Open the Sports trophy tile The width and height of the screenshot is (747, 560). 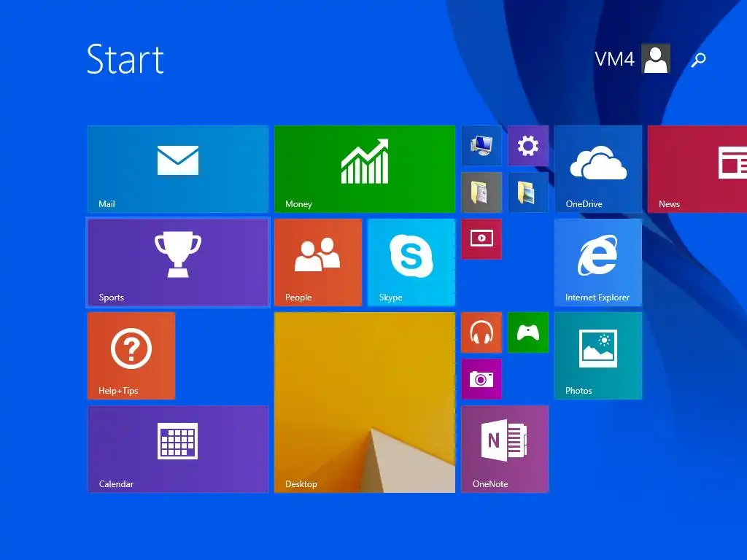[x=178, y=262]
